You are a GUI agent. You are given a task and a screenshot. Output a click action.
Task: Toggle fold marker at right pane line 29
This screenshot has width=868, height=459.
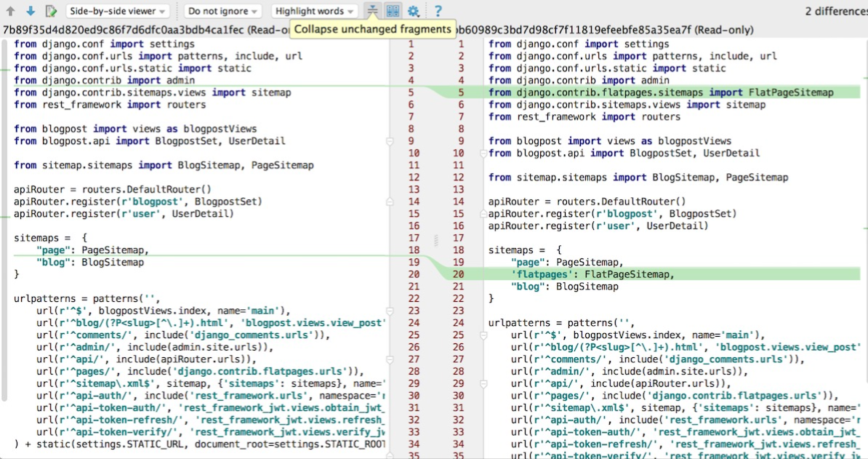483,383
